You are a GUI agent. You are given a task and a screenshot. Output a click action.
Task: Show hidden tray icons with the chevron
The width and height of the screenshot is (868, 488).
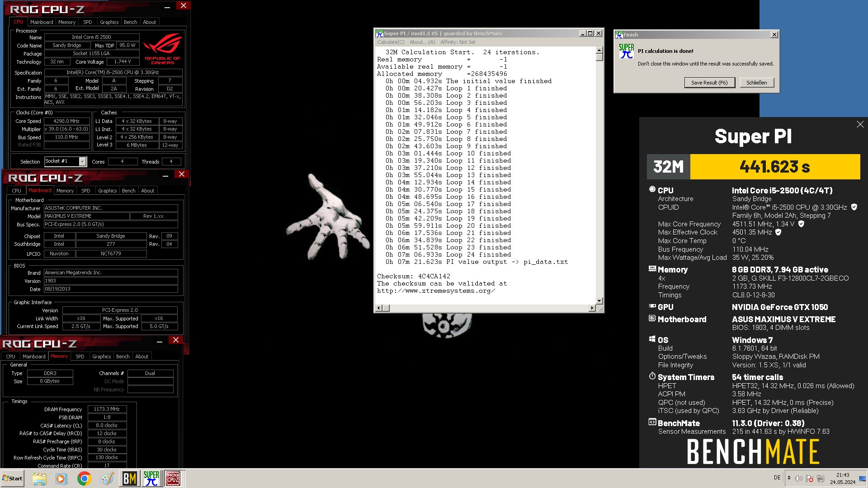pos(789,478)
